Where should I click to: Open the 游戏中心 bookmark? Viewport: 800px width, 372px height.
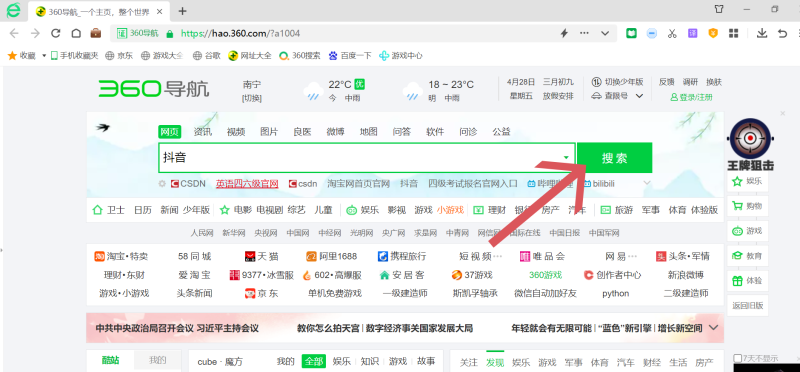click(x=401, y=56)
